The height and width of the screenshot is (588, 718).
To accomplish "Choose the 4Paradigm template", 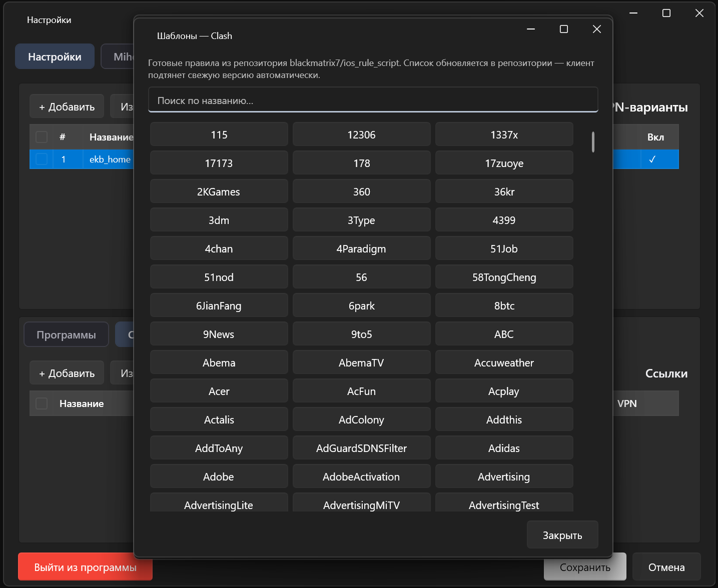I will pos(362,248).
